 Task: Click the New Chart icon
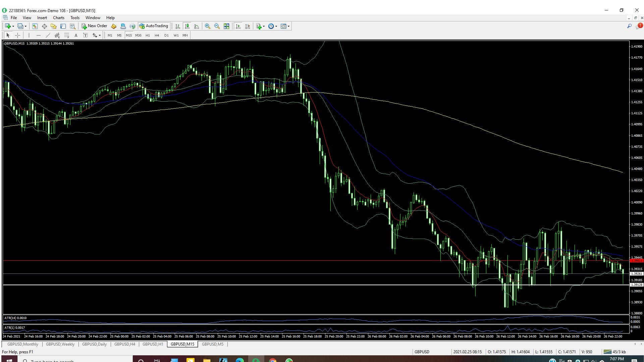click(8, 26)
